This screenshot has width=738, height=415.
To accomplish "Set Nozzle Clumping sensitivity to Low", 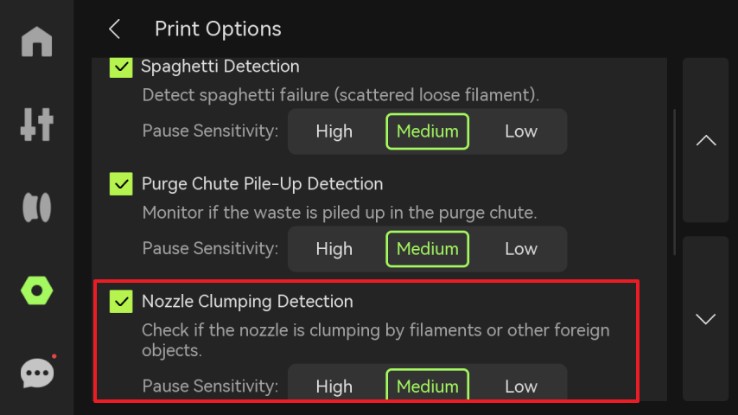I will coord(521,386).
